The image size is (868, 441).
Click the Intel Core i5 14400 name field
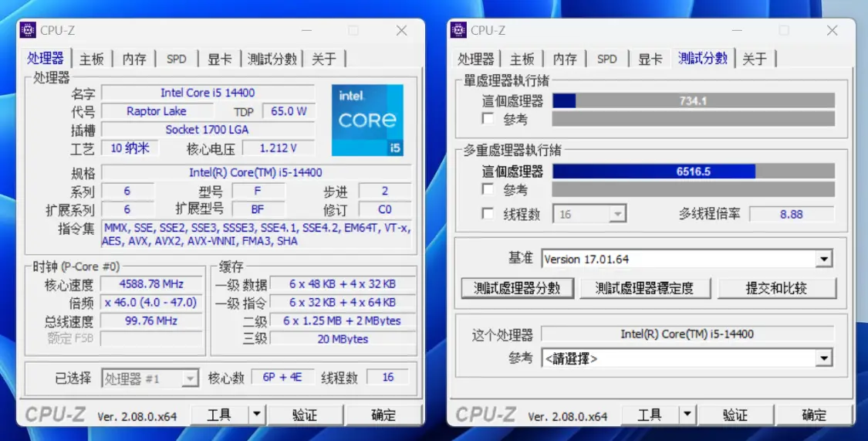208,93
